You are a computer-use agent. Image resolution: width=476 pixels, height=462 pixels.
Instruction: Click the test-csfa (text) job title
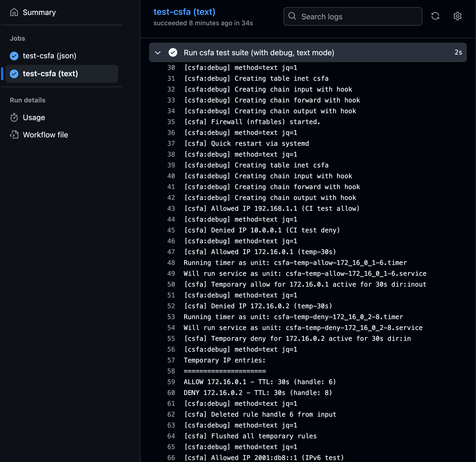pyautogui.click(x=184, y=12)
